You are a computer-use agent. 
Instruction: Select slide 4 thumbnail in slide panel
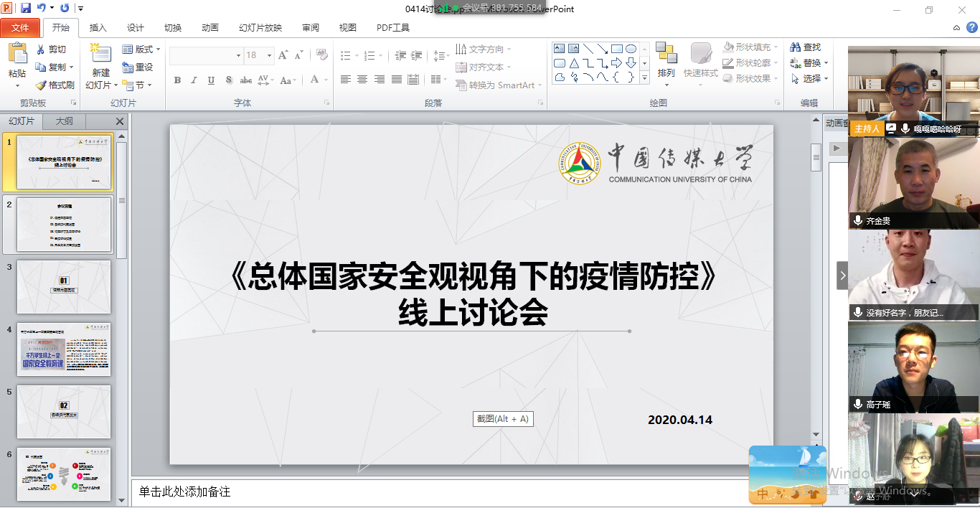coord(64,349)
